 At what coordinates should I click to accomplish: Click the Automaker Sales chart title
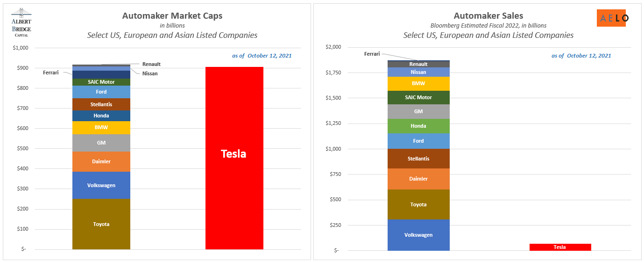[x=488, y=15]
